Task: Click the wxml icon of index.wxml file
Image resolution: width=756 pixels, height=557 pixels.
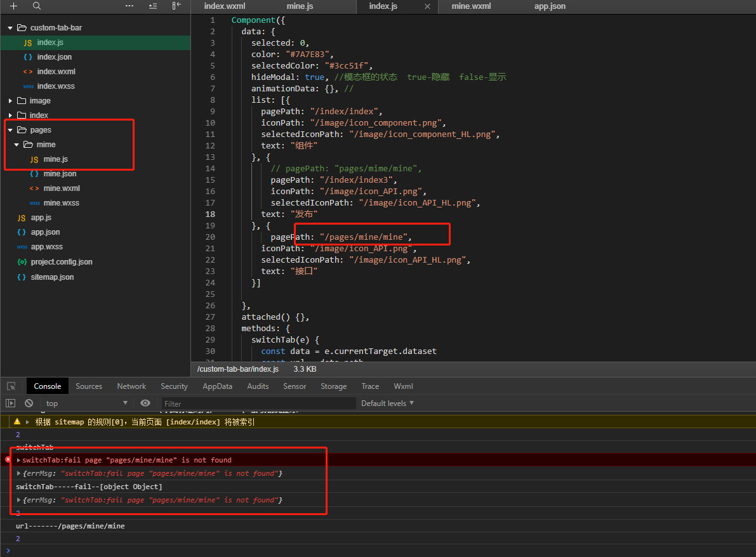Action: [x=28, y=71]
